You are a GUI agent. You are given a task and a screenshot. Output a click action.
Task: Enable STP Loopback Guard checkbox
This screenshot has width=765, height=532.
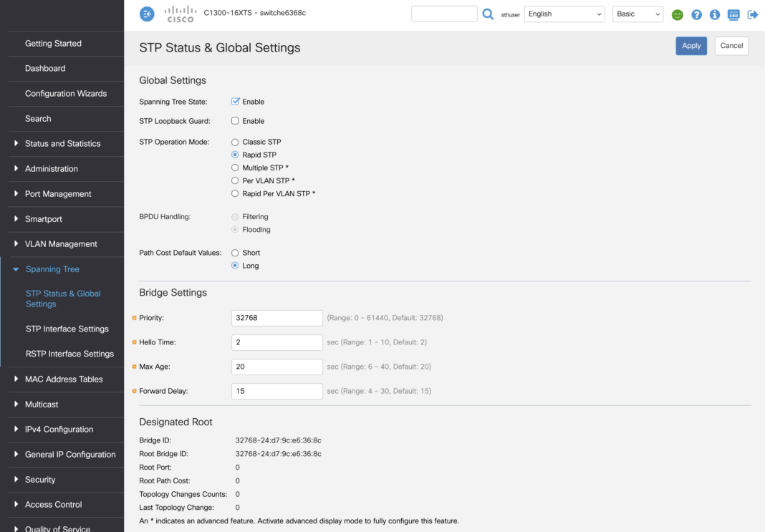235,121
